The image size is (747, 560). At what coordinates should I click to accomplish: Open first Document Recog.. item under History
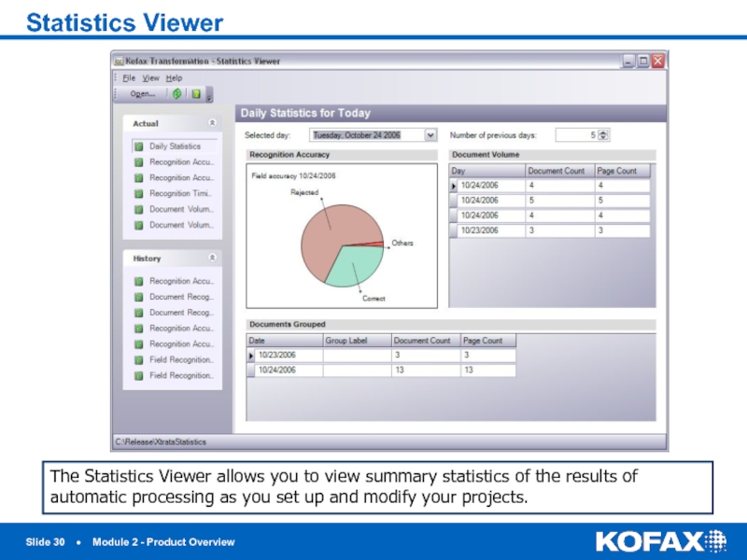point(175,297)
